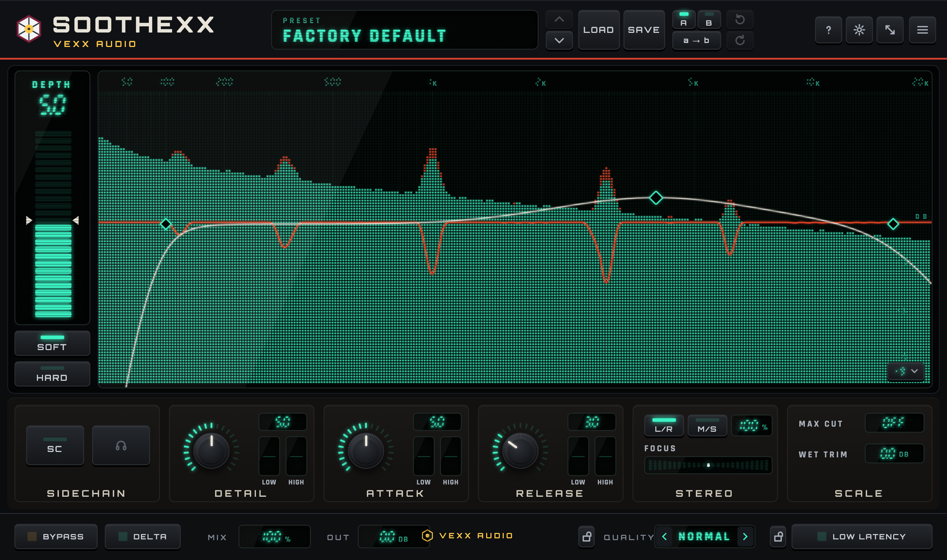Enable Low Latency mode
Image resolution: width=947 pixels, height=560 pixels.
tap(862, 536)
